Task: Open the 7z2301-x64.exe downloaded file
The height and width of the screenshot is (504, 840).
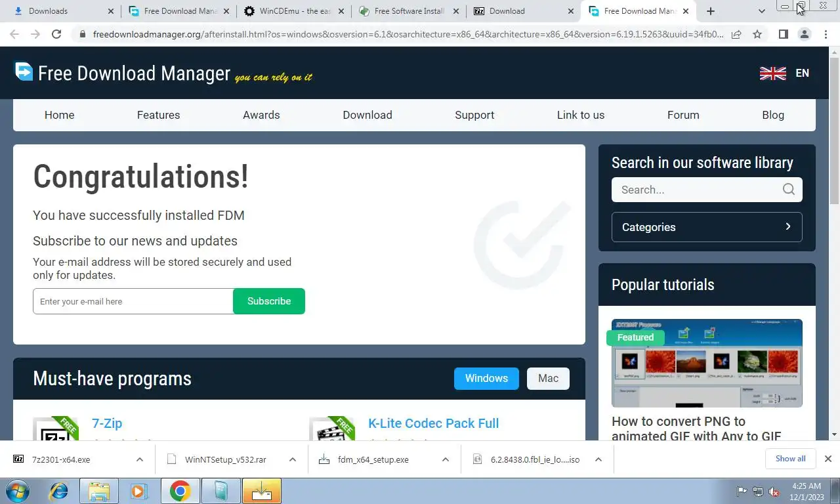Action: click(x=61, y=459)
